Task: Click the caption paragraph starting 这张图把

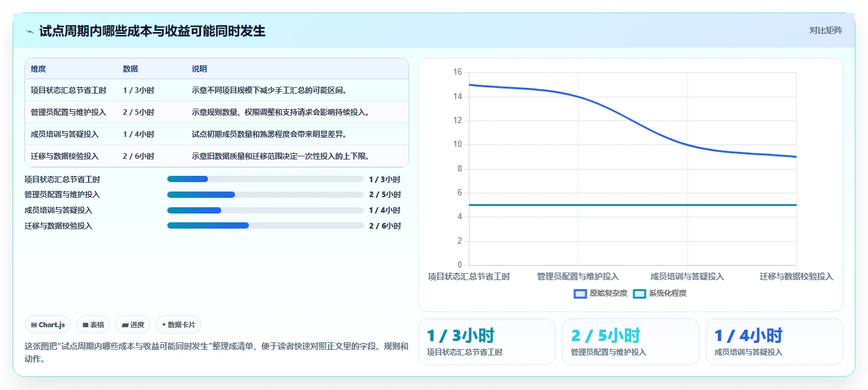Action: [216, 352]
